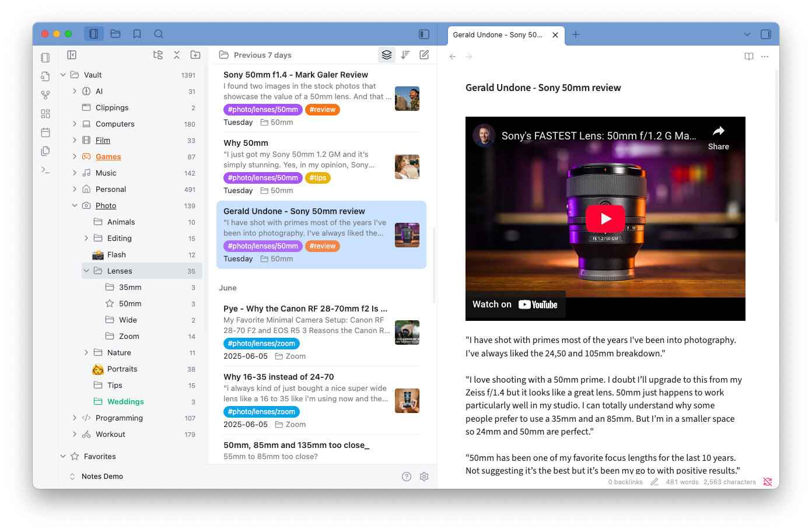Click the new folder icon
The height and width of the screenshot is (532, 812).
195,55
